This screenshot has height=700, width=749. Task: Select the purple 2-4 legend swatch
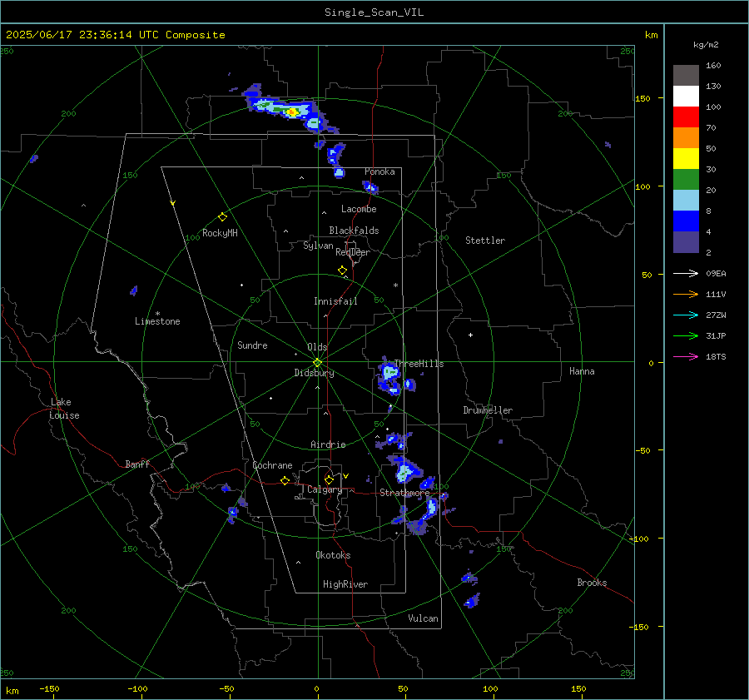click(686, 242)
